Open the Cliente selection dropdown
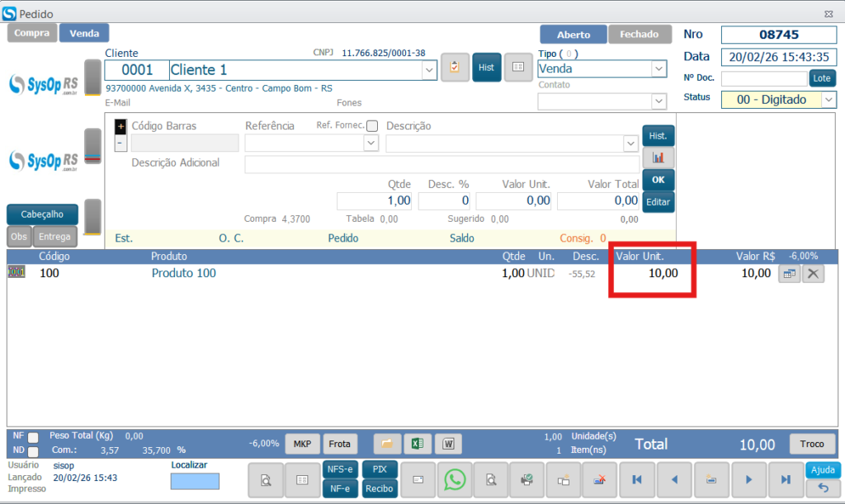This screenshot has height=504, width=845. point(429,70)
